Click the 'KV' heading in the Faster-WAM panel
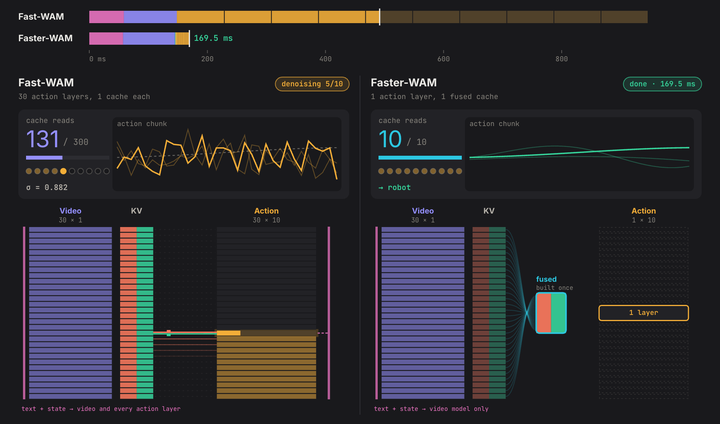 tap(489, 211)
